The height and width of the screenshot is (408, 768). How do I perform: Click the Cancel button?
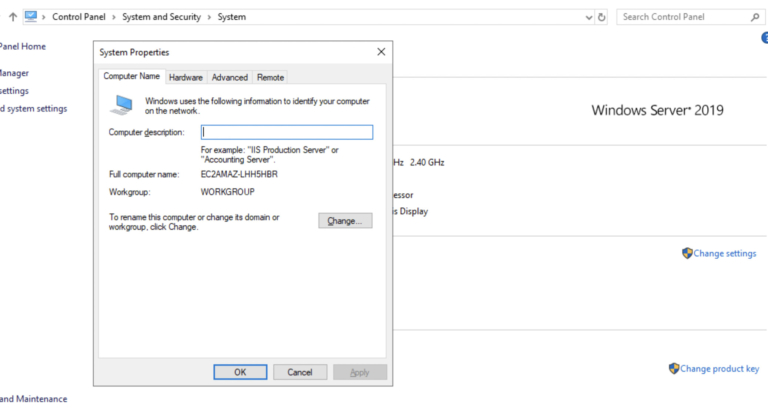click(300, 372)
